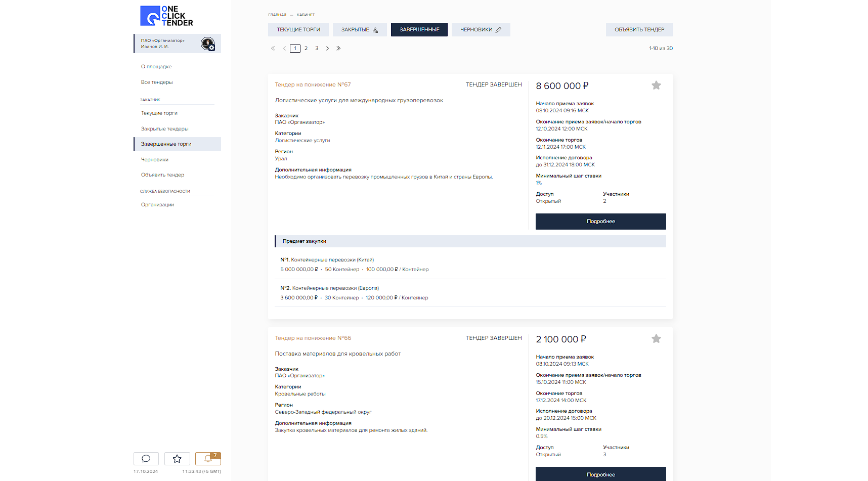This screenshot has width=868, height=481.
Task: Open favorites star in bottom sidebar
Action: tap(177, 458)
